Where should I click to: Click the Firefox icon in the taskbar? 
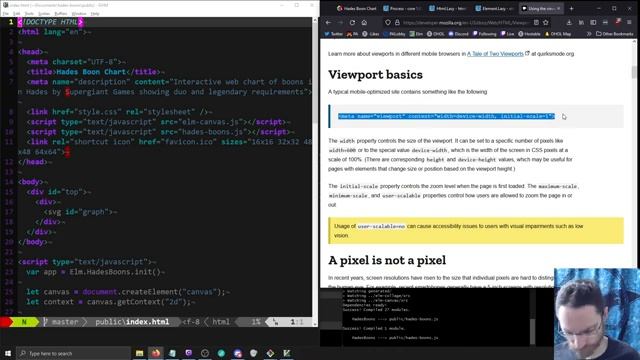point(156,353)
